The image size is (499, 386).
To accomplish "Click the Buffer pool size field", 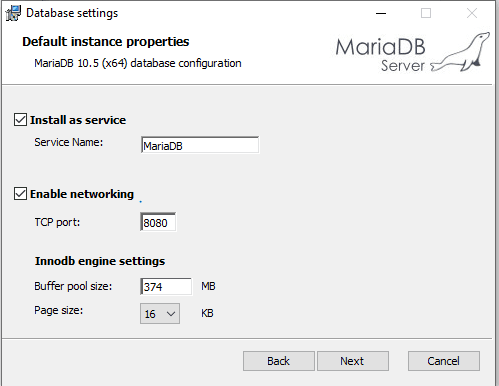I will 166,286.
